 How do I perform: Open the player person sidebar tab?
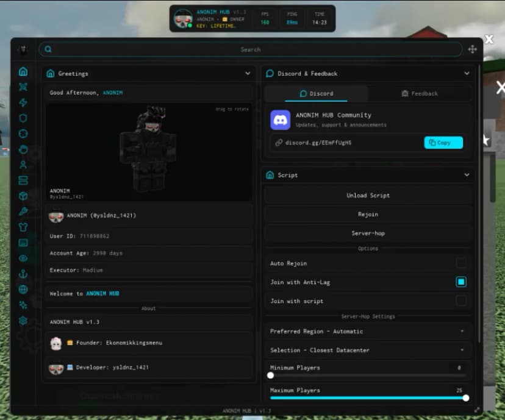(23, 165)
